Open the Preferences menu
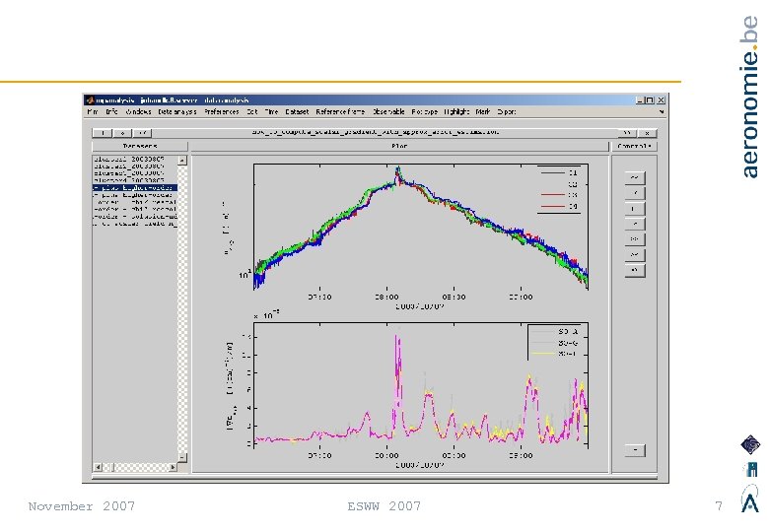The image size is (769, 532). click(x=221, y=112)
